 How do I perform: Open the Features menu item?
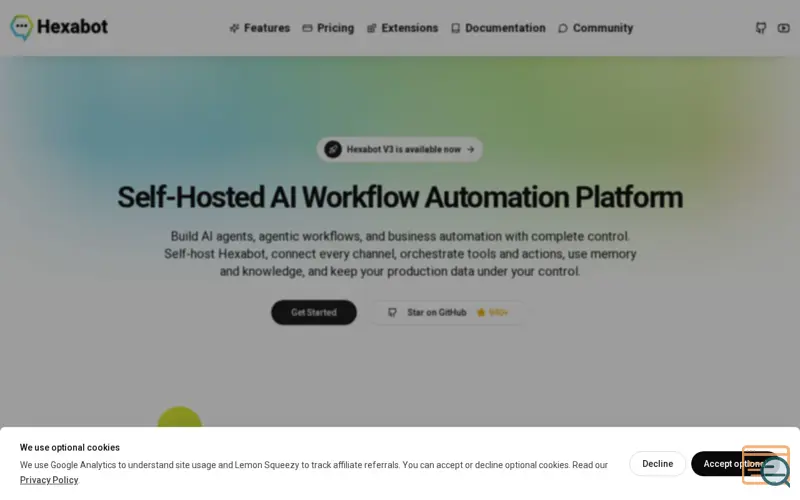[260, 28]
